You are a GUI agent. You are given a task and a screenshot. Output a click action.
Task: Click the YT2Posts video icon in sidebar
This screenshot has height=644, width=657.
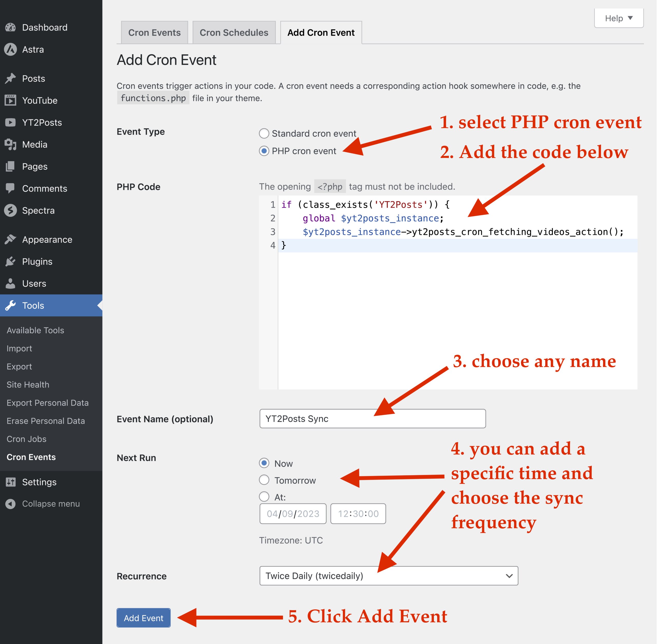[x=11, y=122]
